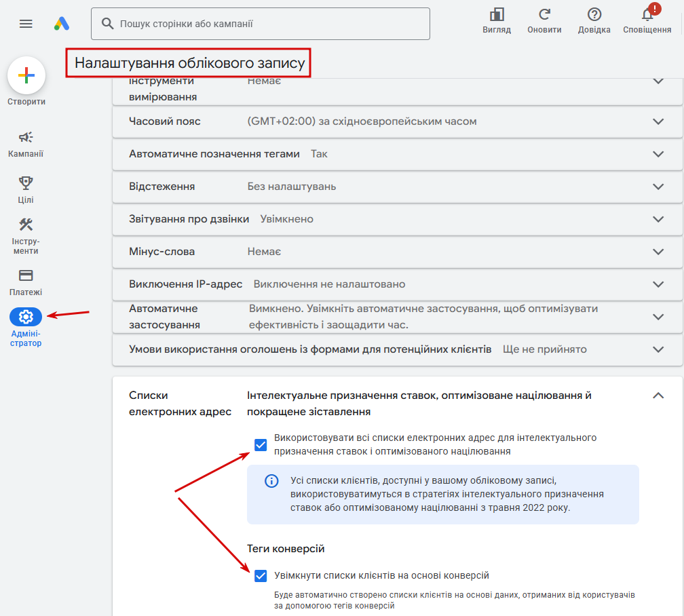Viewport: 684px width, 616px height.
Task: Click the Вигляд label
Action: (x=497, y=30)
